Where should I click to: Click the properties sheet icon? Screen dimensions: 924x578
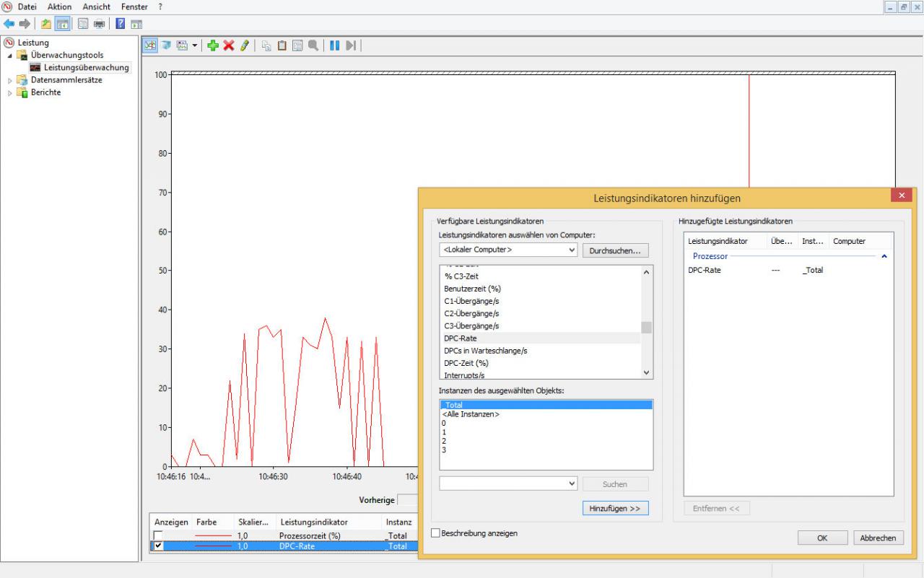pos(297,45)
